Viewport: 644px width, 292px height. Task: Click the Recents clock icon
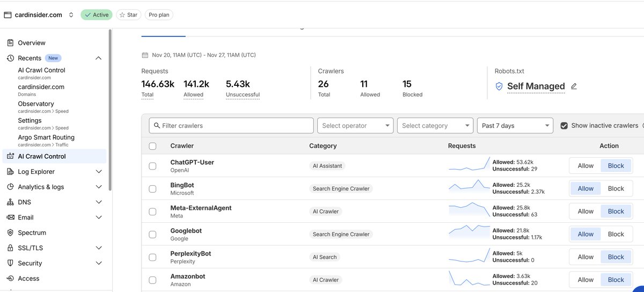[x=10, y=58]
